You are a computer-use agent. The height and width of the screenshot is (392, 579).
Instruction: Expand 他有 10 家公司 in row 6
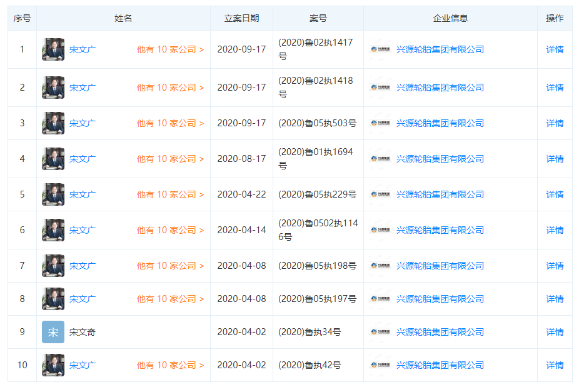170,230
